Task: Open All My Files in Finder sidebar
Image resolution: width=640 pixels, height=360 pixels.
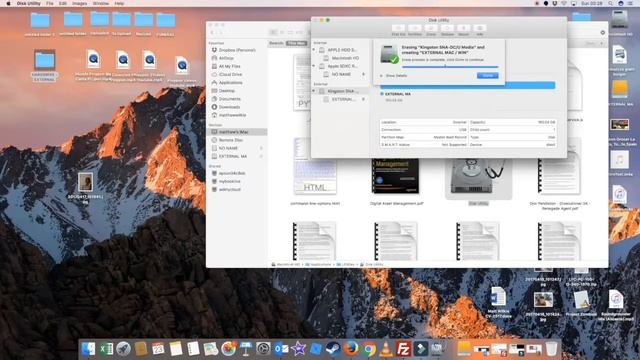Action: (226, 66)
